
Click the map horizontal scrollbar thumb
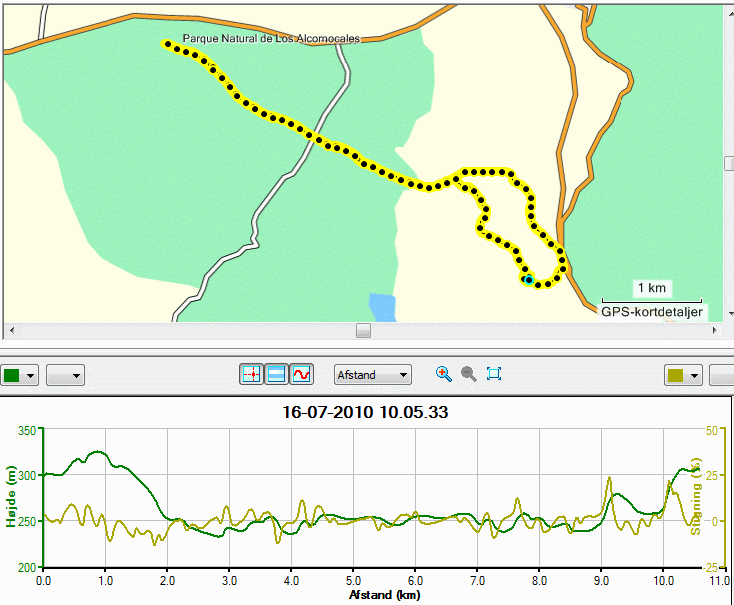363,330
